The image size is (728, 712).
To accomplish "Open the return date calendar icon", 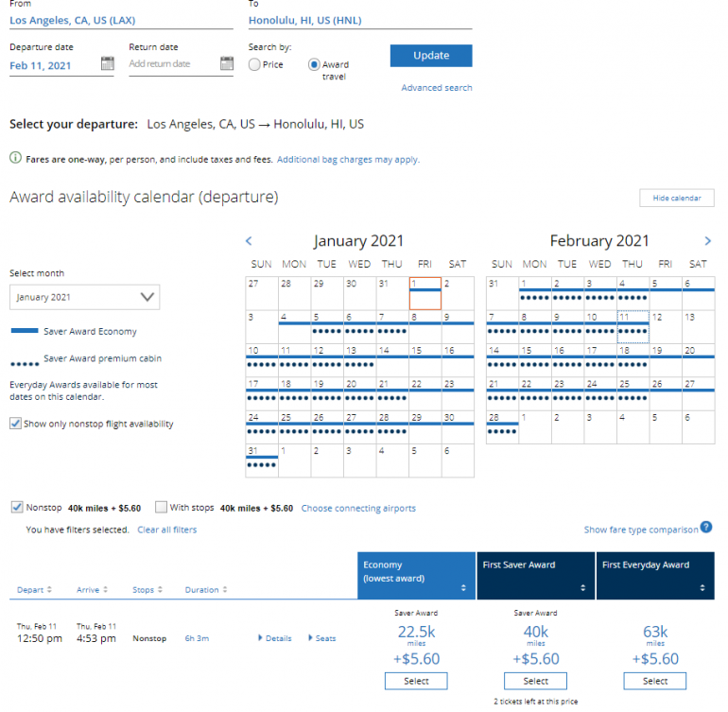I will coord(226,64).
